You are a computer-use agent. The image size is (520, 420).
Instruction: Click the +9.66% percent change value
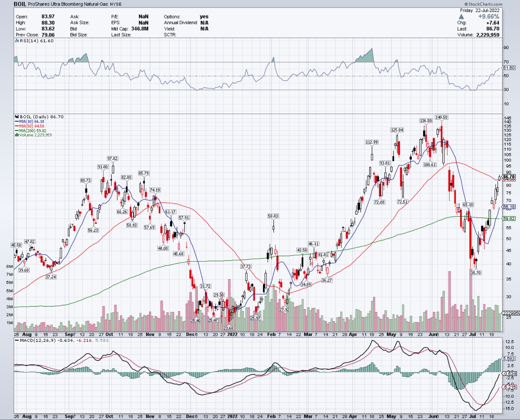(488, 17)
